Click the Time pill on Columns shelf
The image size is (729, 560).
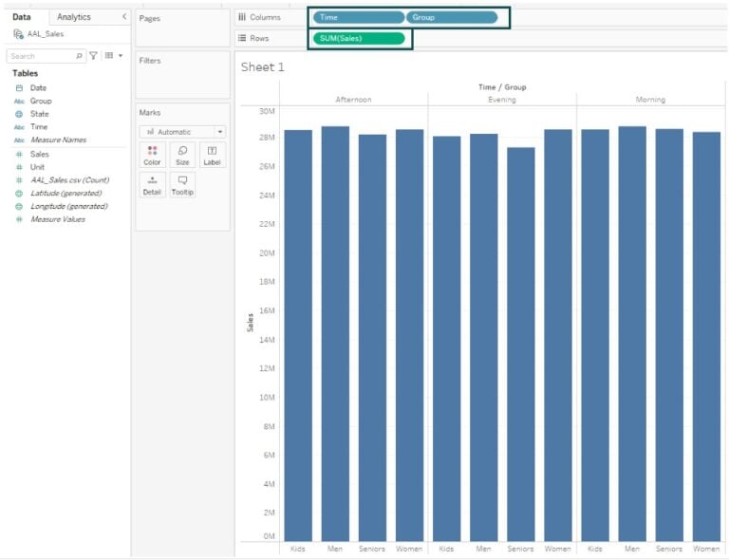coord(358,17)
